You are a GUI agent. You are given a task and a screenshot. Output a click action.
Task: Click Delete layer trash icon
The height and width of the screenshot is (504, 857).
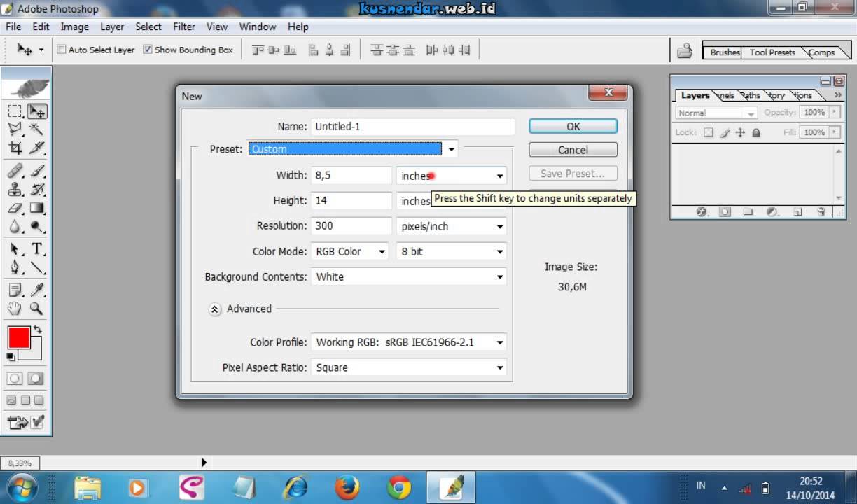tap(821, 211)
